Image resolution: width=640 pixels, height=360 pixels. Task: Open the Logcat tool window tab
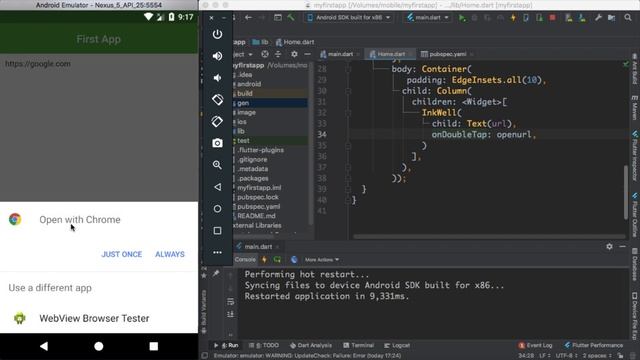(397, 345)
